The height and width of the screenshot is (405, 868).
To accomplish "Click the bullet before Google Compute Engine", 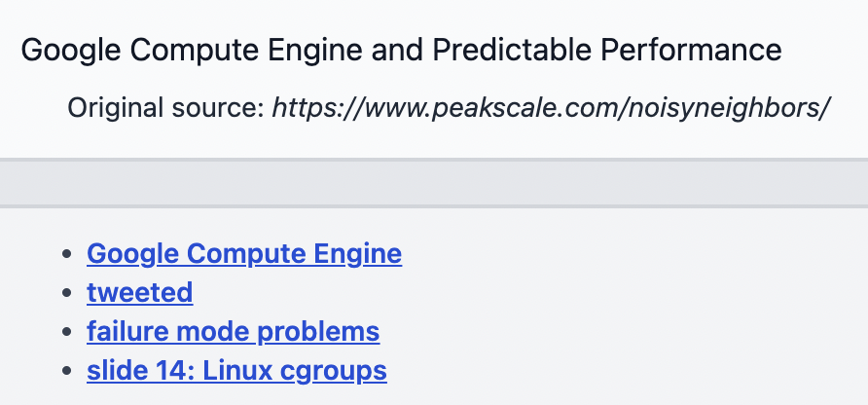I will 67,254.
